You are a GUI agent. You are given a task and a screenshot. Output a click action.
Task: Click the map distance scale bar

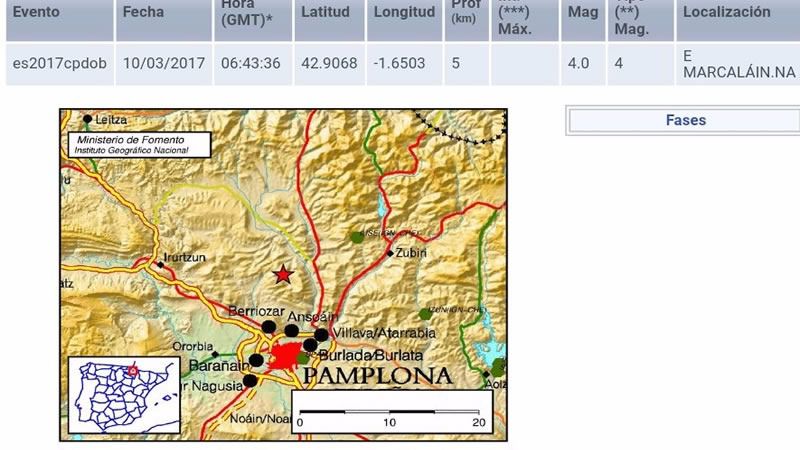(391, 411)
